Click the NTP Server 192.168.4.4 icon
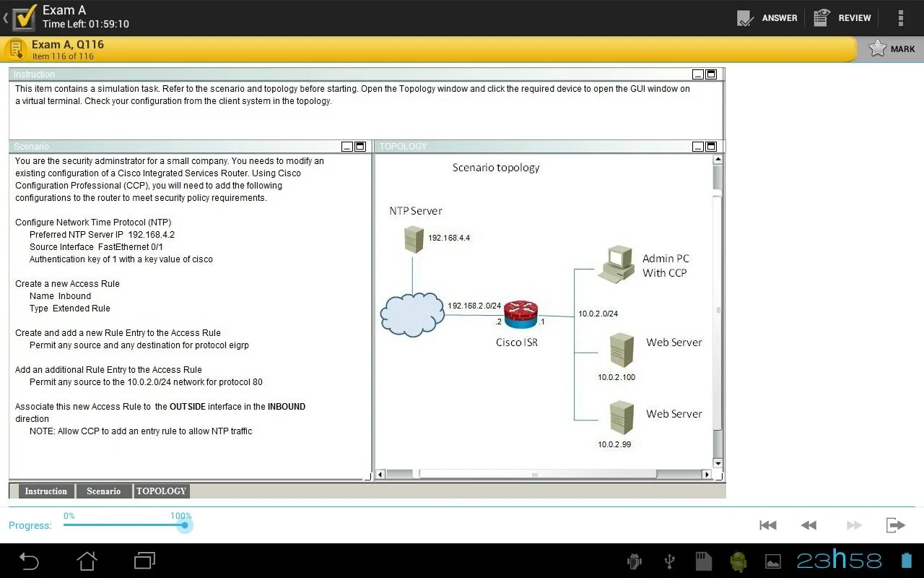The image size is (924, 578). coord(412,238)
